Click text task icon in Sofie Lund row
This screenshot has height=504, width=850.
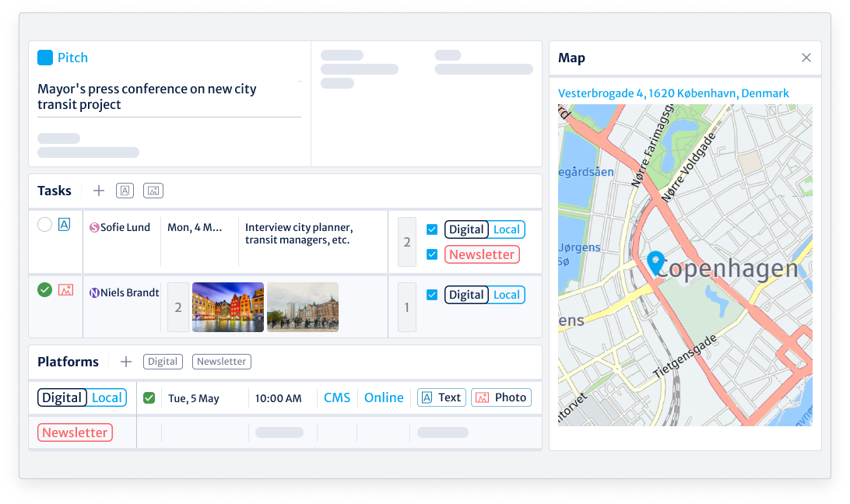pos(64,224)
